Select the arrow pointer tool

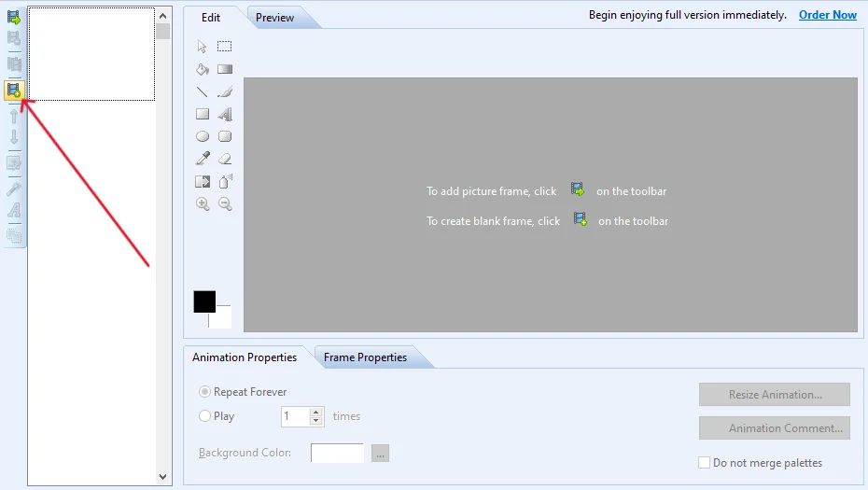(202, 47)
